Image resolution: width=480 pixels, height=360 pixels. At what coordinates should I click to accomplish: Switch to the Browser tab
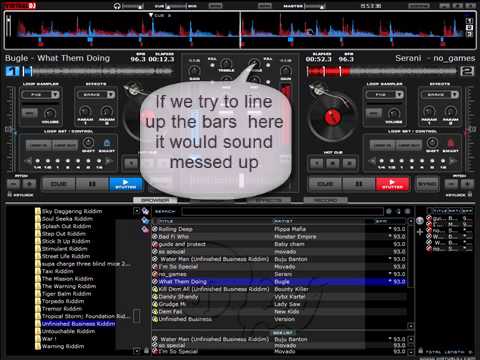pos(155,200)
